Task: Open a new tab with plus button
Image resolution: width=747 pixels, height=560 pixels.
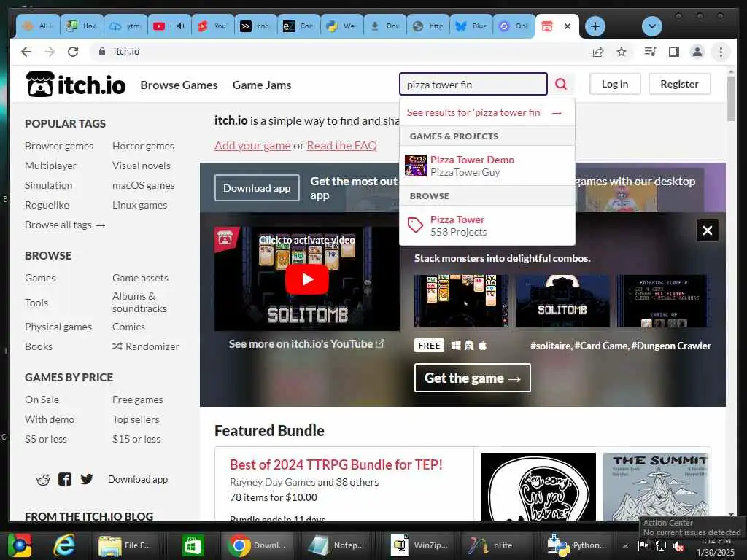Action: tap(595, 26)
